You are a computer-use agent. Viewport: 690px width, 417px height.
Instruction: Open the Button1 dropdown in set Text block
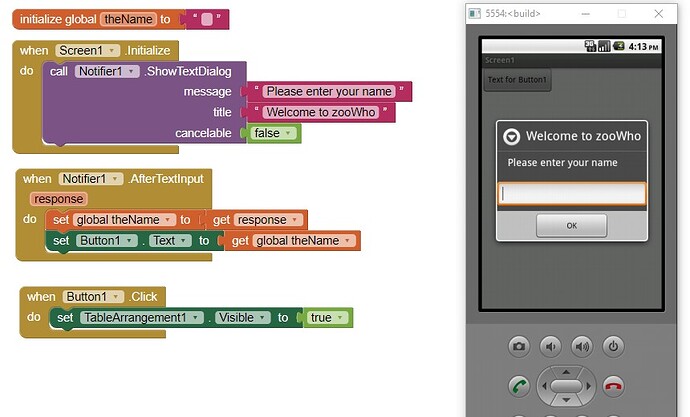[129, 241]
